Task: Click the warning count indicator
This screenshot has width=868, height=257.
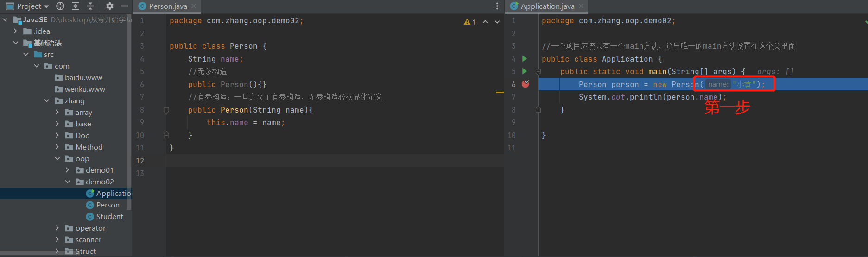Action: point(470,22)
